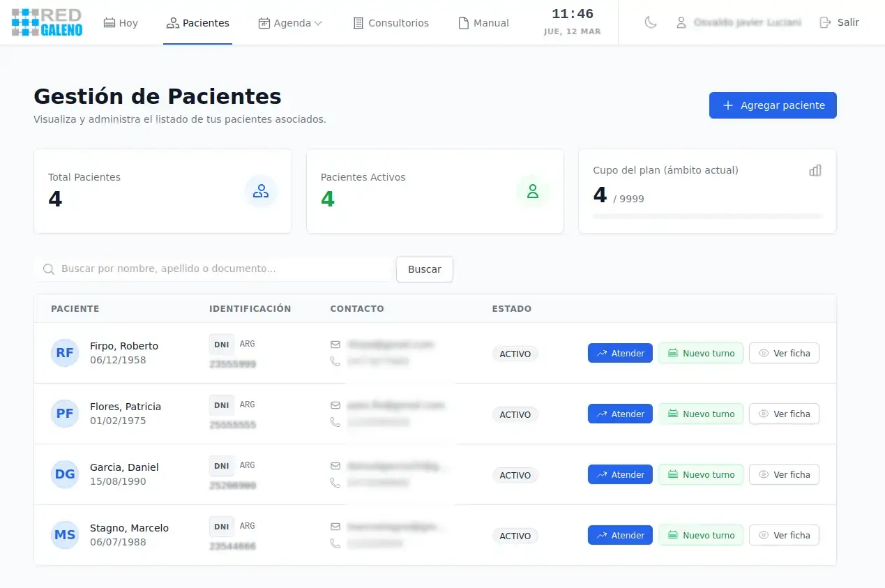Toggle the ACTIVO badge on Stagno, Marcelo

tap(515, 536)
